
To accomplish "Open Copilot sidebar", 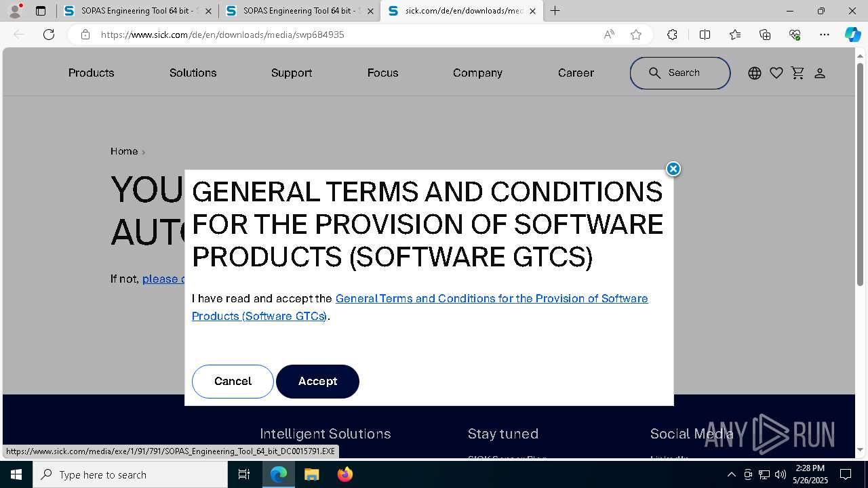I will click(852, 35).
